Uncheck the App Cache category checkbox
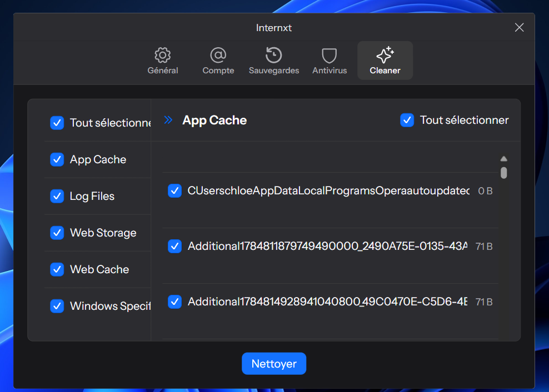The height and width of the screenshot is (392, 549). (x=57, y=159)
